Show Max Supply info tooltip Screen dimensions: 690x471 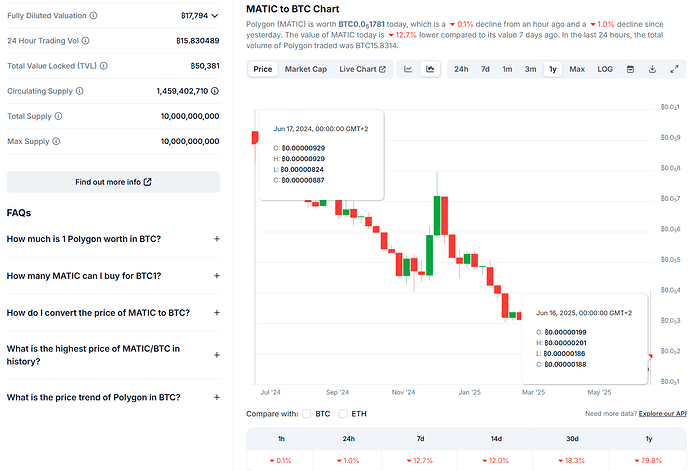[56, 141]
